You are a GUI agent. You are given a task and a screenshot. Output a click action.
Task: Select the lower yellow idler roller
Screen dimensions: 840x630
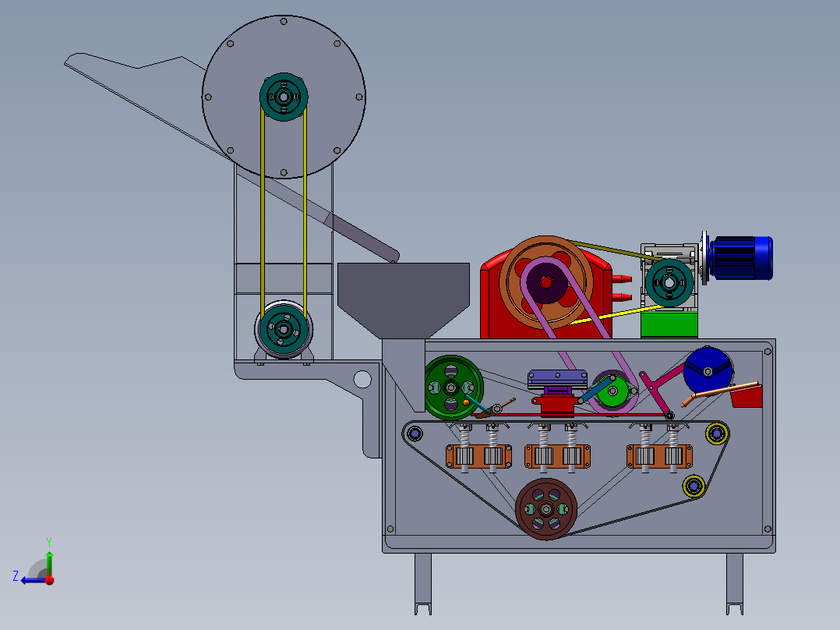[x=694, y=487]
